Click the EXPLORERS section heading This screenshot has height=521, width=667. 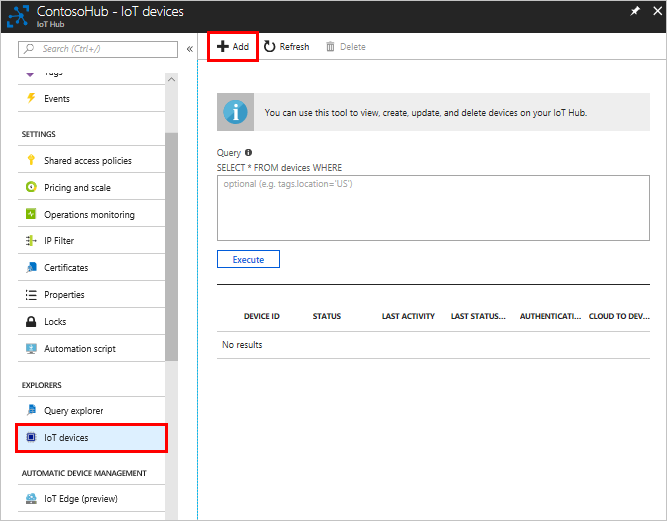pyautogui.click(x=42, y=385)
